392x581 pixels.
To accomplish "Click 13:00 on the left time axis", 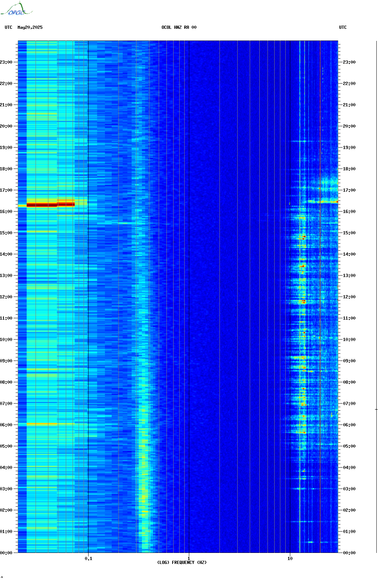I will (6, 276).
